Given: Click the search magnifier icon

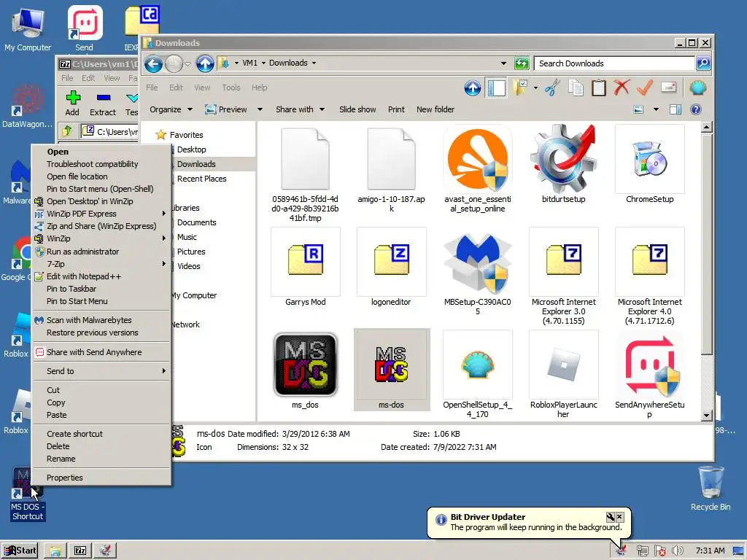Looking at the screenshot, I should [x=703, y=63].
